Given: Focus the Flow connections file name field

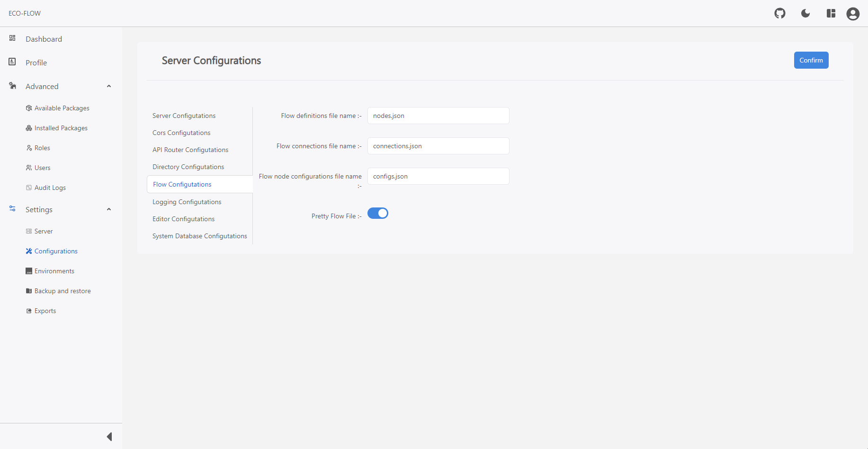Looking at the screenshot, I should tap(438, 146).
